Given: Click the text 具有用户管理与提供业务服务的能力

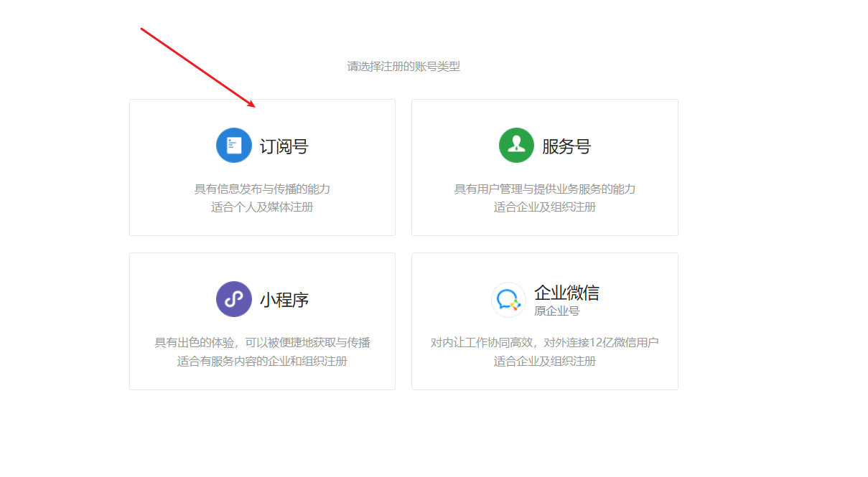Looking at the screenshot, I should pyautogui.click(x=544, y=189).
